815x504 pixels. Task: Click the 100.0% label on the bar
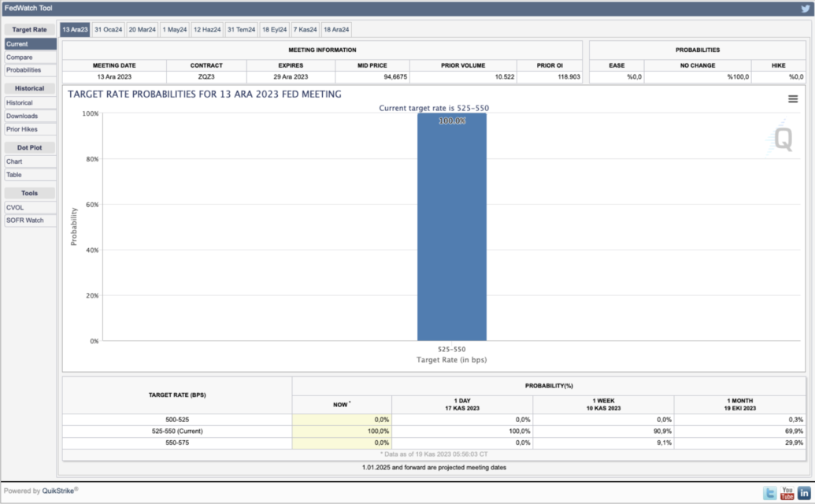[452, 121]
